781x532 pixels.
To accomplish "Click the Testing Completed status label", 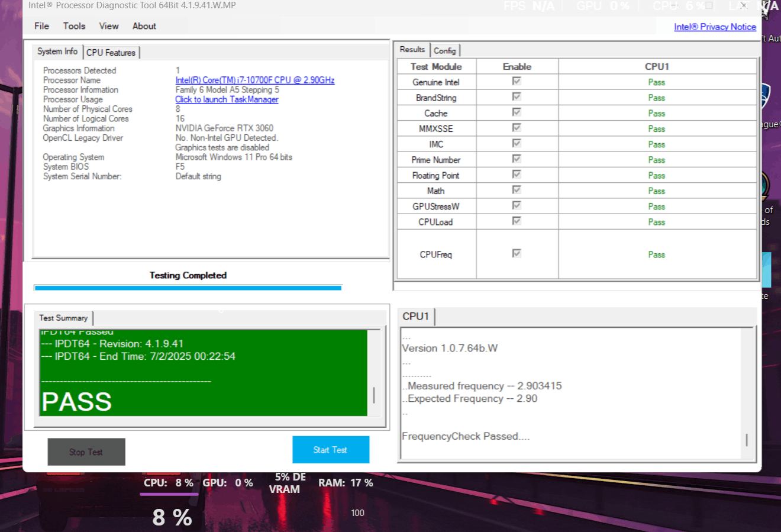I will 188,275.
